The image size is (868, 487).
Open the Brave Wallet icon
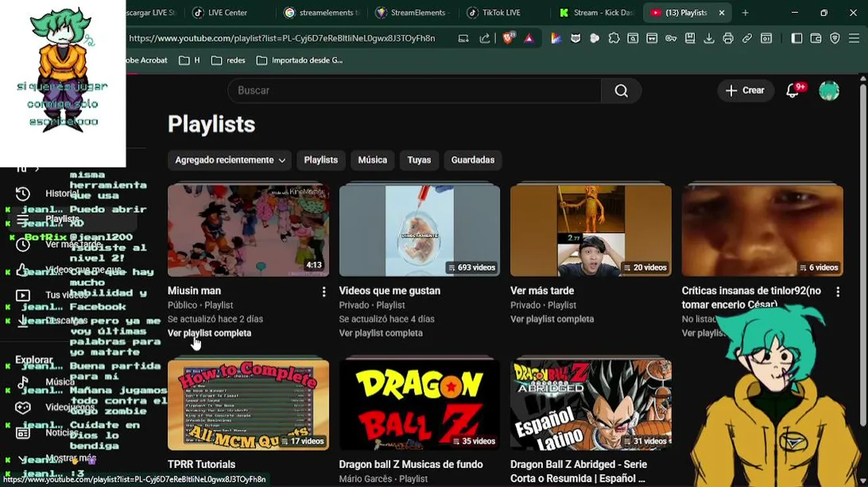[x=816, y=39]
